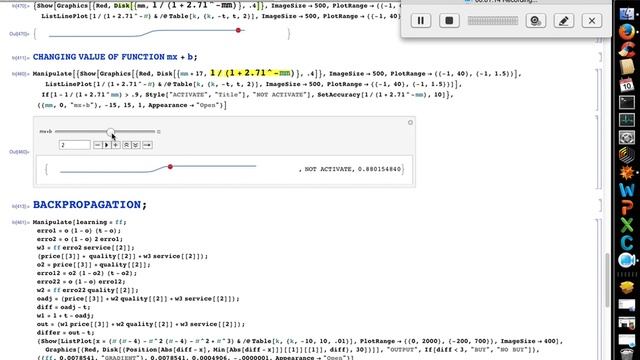Image resolution: width=640 pixels, height=360 pixels.
Task: Close the recording toolbar
Action: click(592, 20)
